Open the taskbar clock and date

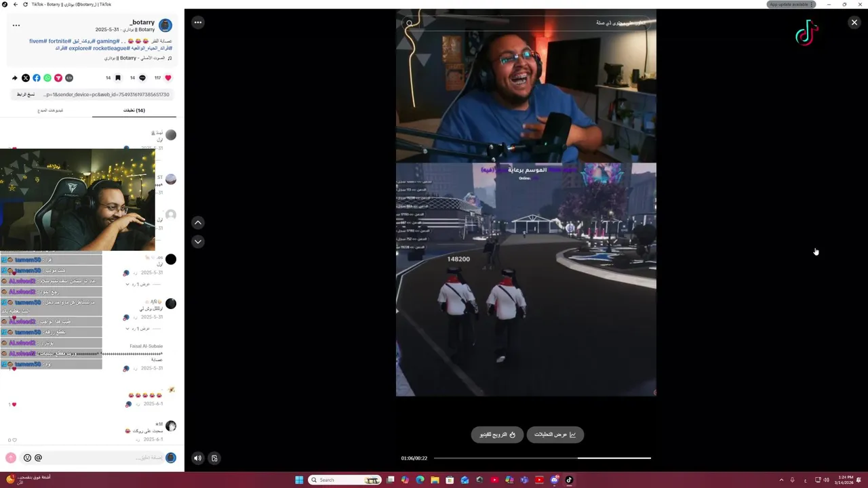point(845,480)
